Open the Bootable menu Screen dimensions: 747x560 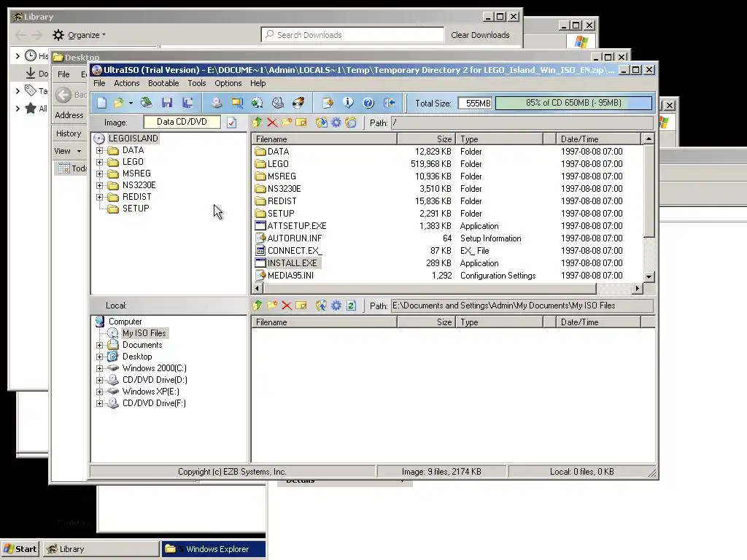163,83
